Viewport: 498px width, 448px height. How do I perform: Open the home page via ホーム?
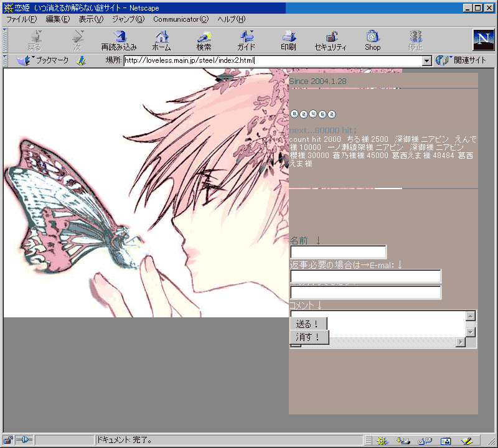[162, 40]
